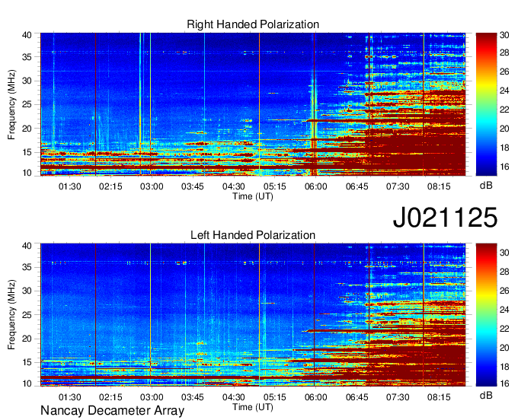
Task: Click Frequency (MHz) label of Left Handed plot
Action: pos(11,315)
